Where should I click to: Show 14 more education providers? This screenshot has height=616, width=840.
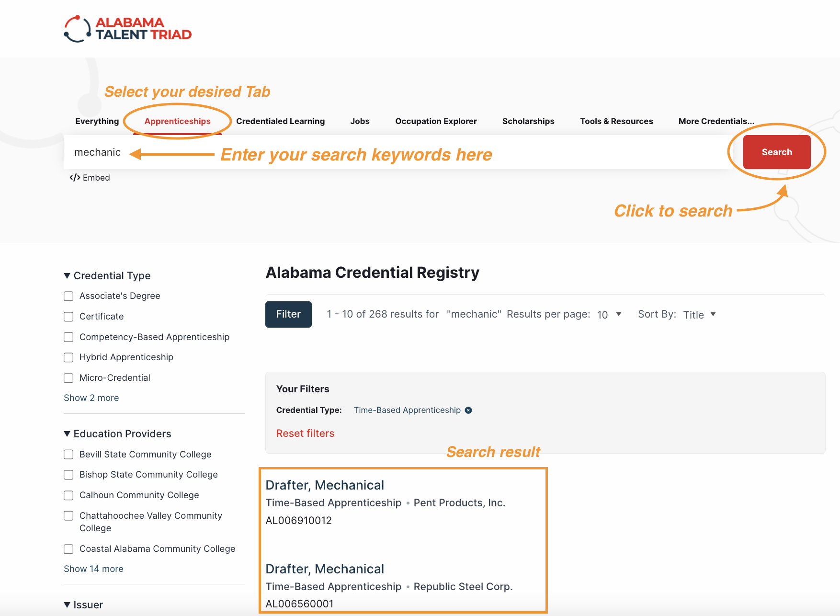point(93,569)
